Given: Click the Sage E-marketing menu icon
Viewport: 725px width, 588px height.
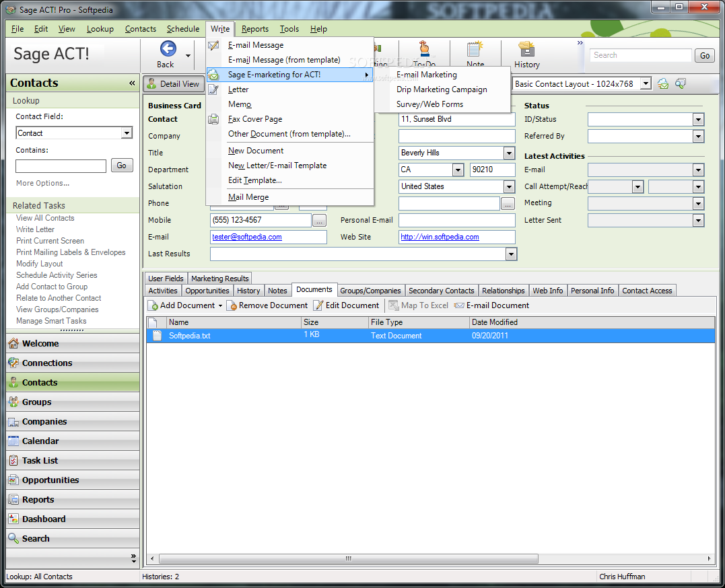Looking at the screenshot, I should (x=213, y=75).
